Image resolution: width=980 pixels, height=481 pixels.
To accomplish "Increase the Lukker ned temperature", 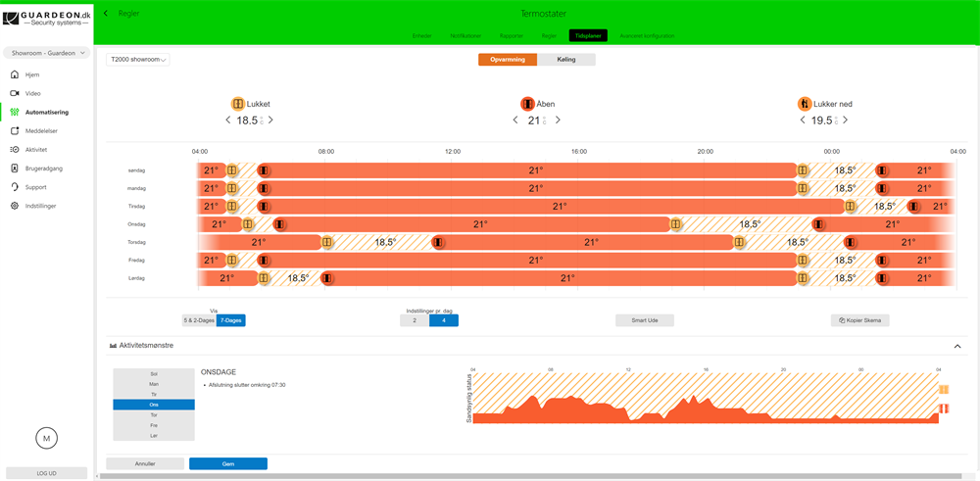I will tap(846, 120).
